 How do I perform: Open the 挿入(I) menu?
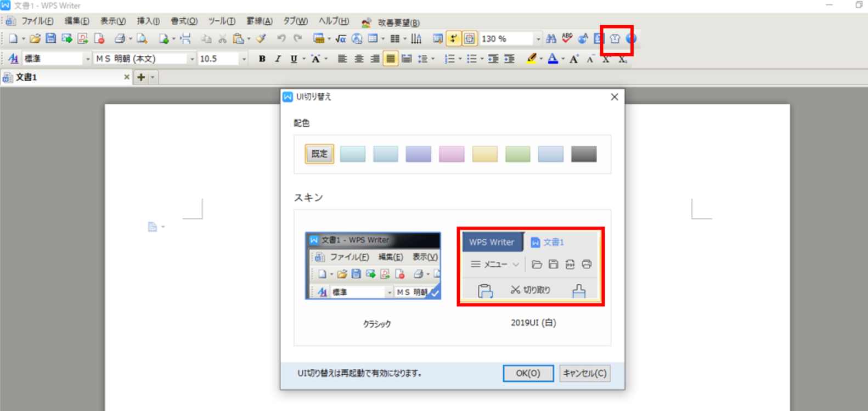click(x=148, y=21)
